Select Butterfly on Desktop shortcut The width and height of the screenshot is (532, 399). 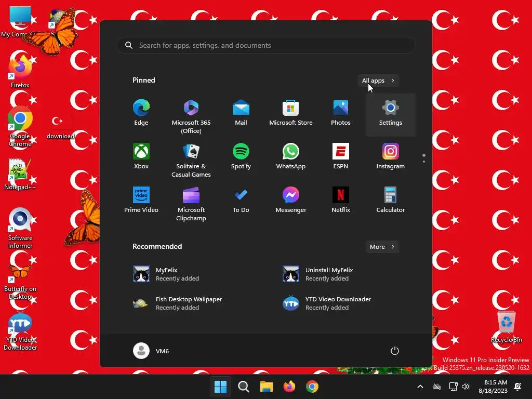[20, 282]
